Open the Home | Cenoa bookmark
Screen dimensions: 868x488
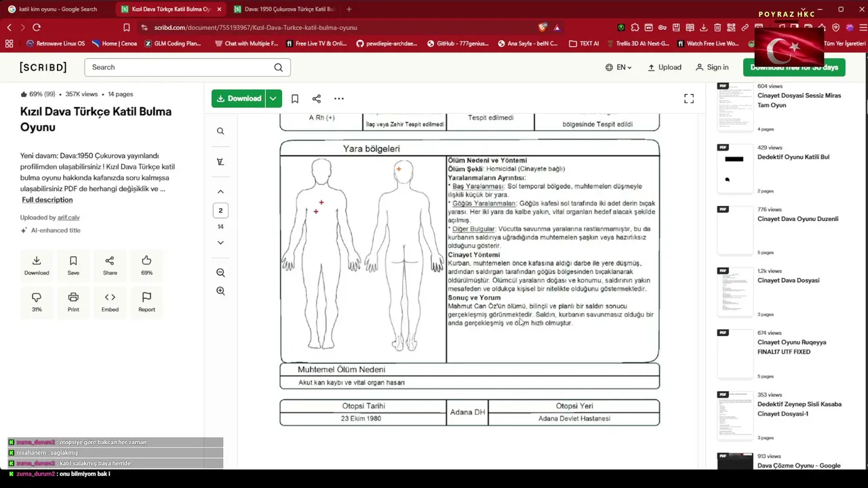[x=114, y=43]
